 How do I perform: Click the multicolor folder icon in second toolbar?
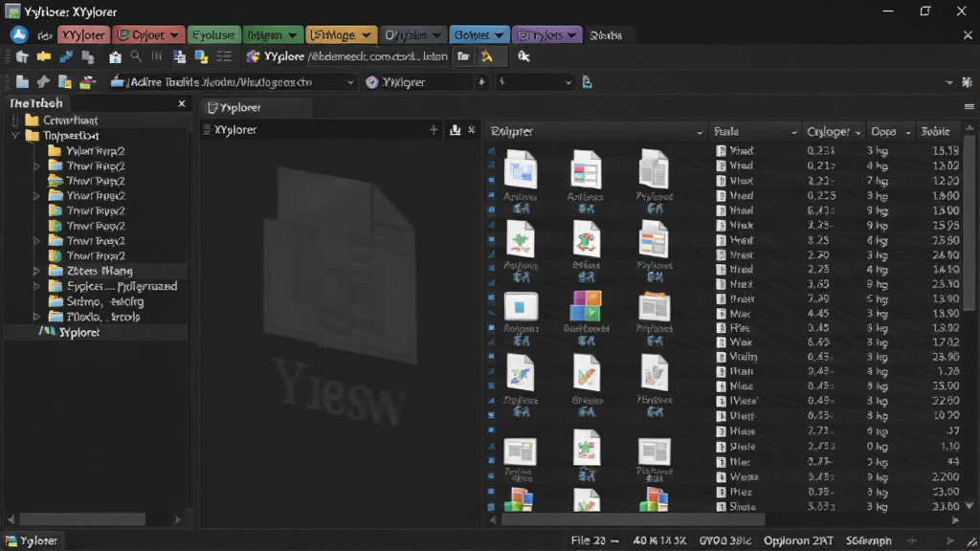87,82
